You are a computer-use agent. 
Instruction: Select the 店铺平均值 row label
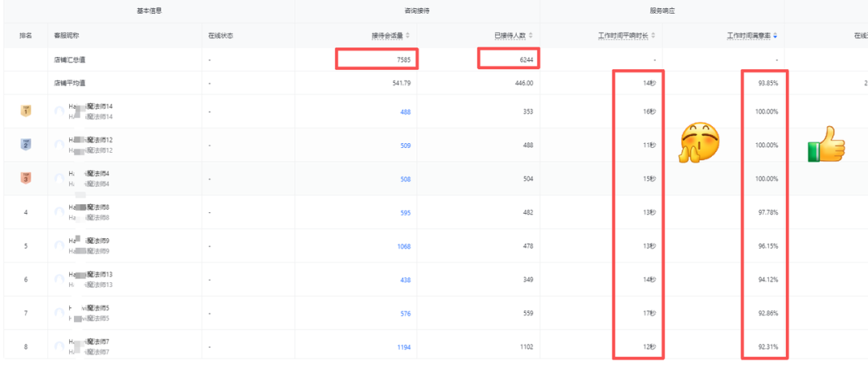(x=69, y=83)
